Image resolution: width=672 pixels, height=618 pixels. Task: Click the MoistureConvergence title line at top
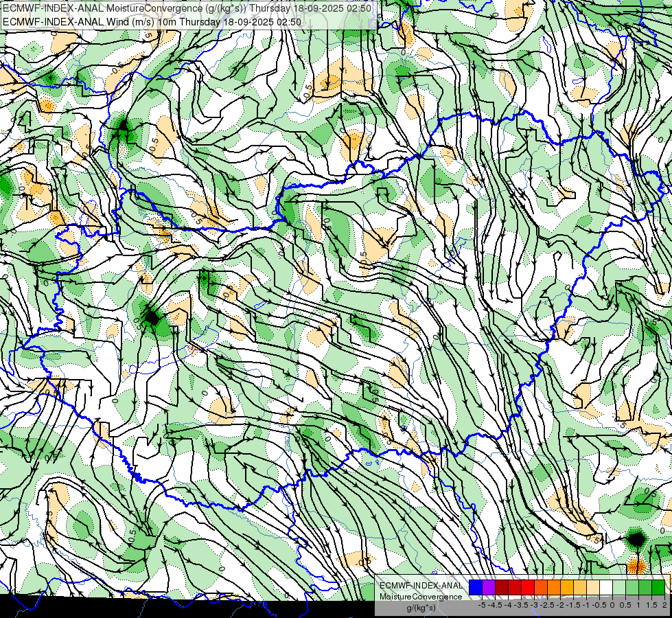pos(187,8)
